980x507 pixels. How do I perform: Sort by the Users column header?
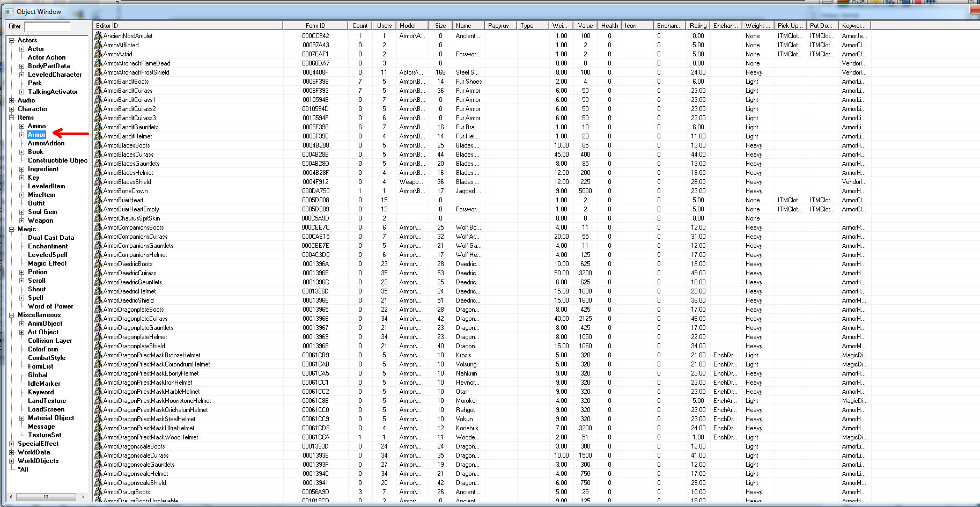[384, 25]
